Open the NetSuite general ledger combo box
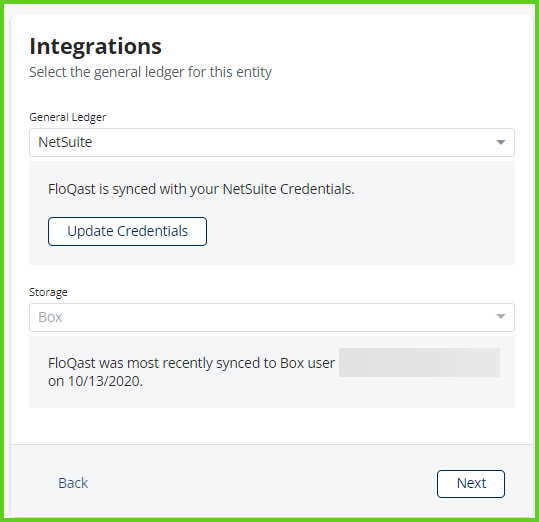 point(272,142)
